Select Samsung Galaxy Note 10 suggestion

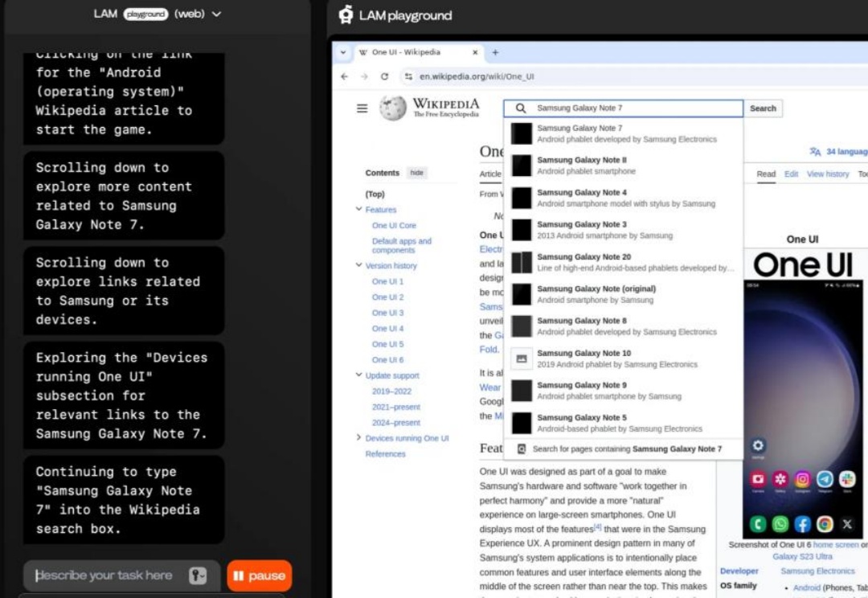click(x=624, y=358)
